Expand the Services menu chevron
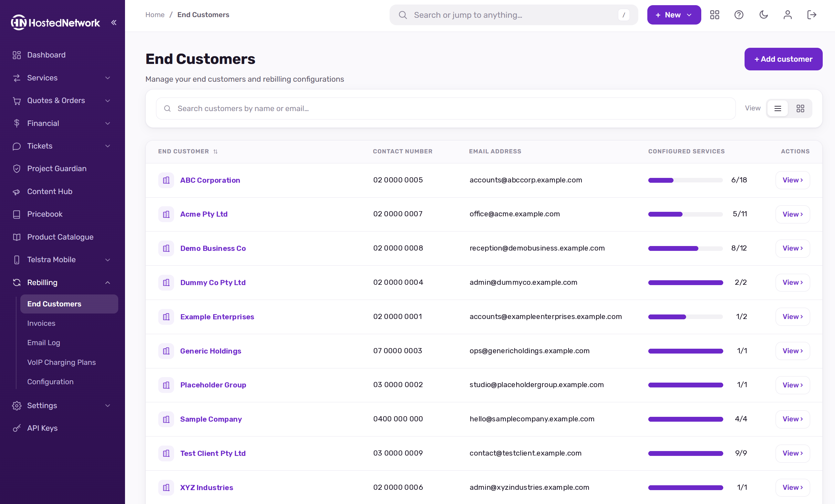The image size is (835, 504). (108, 78)
